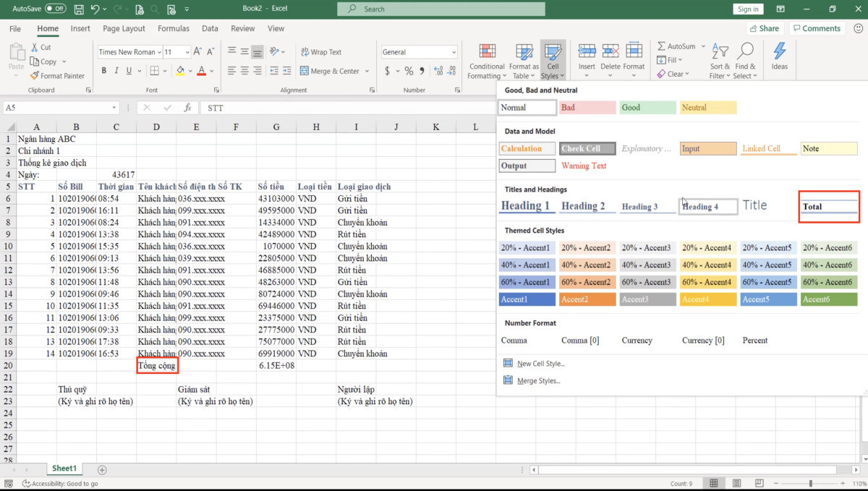Image resolution: width=868 pixels, height=491 pixels.
Task: Click the Comments button
Action: click(816, 28)
